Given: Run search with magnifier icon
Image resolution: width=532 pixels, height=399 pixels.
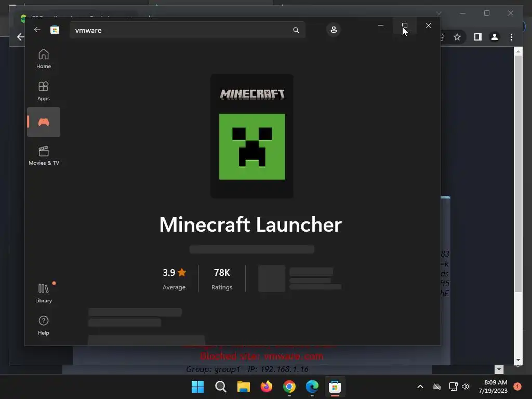Looking at the screenshot, I should click(x=296, y=30).
